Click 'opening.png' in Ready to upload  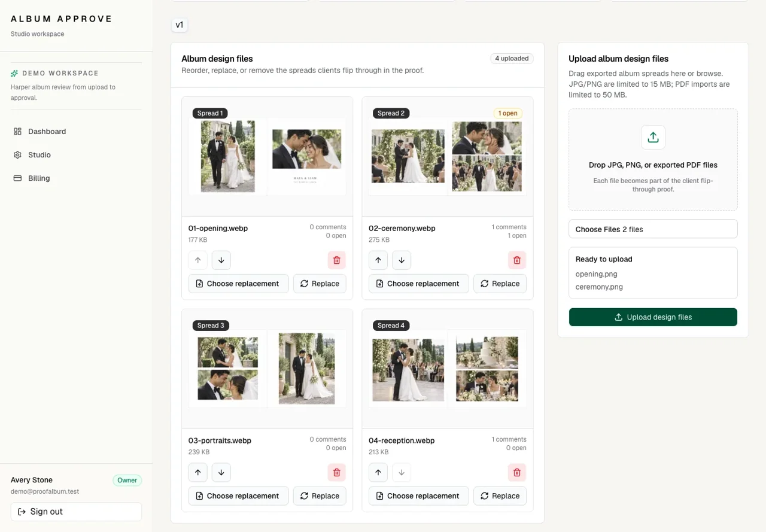[x=597, y=274]
